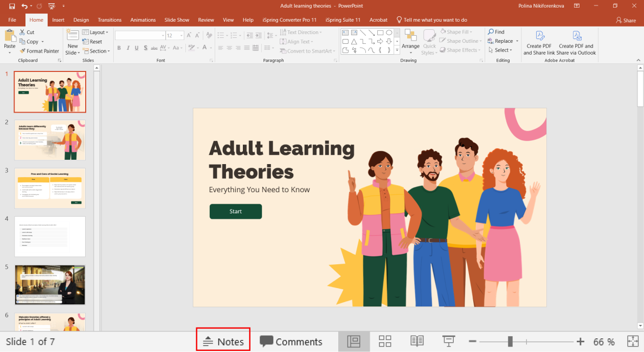Open the Insert tab
Screen dimensions: 644x352
click(x=59, y=19)
